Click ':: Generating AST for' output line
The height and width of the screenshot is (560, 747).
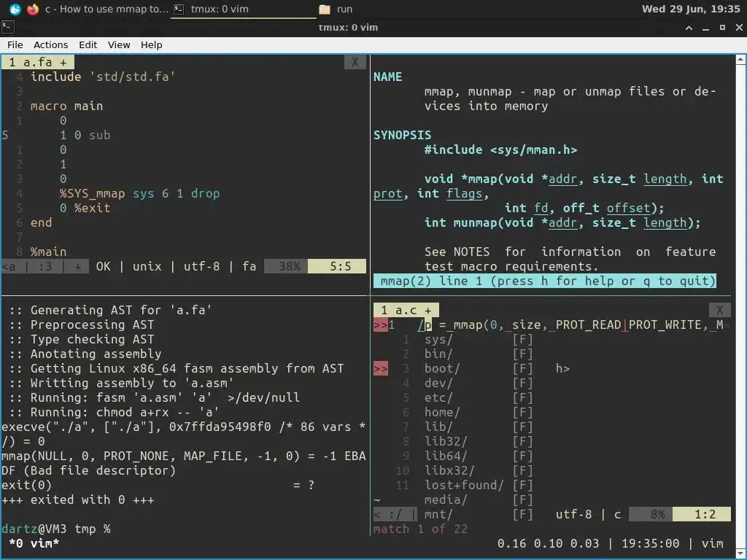pos(111,310)
